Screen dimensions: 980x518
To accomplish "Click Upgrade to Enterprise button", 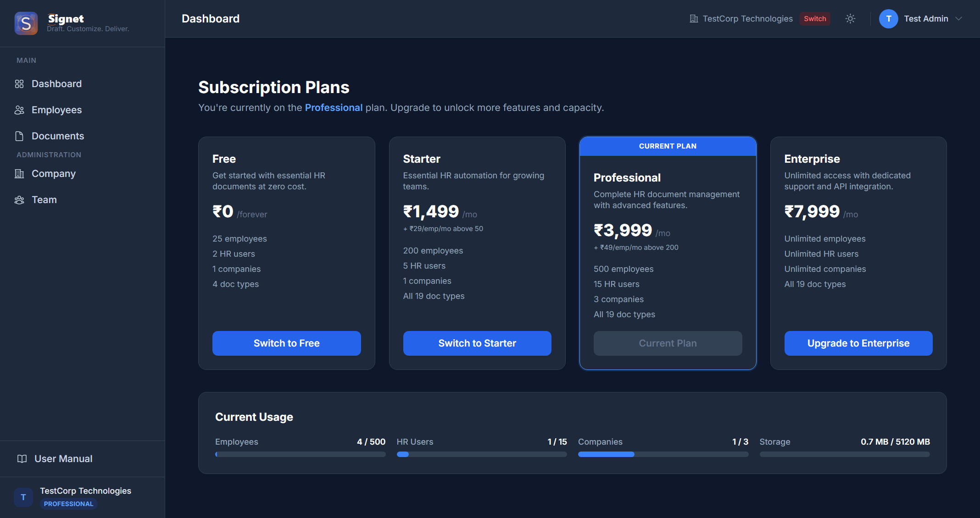I will point(858,343).
